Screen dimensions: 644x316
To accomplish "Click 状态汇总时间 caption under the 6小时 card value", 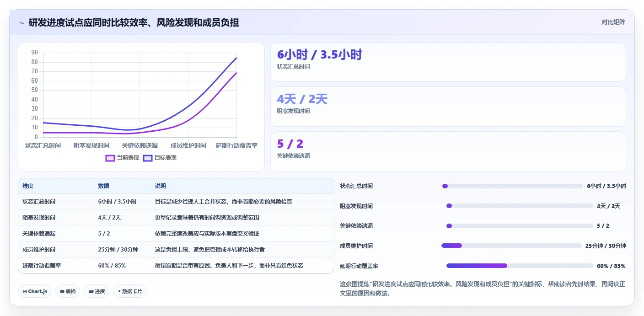I will tap(293, 67).
